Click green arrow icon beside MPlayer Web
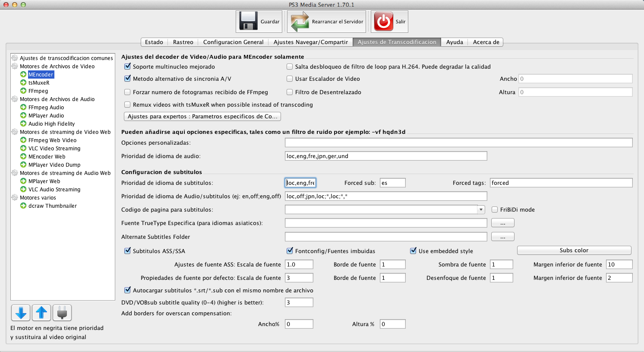This screenshot has width=644, height=352. click(24, 181)
